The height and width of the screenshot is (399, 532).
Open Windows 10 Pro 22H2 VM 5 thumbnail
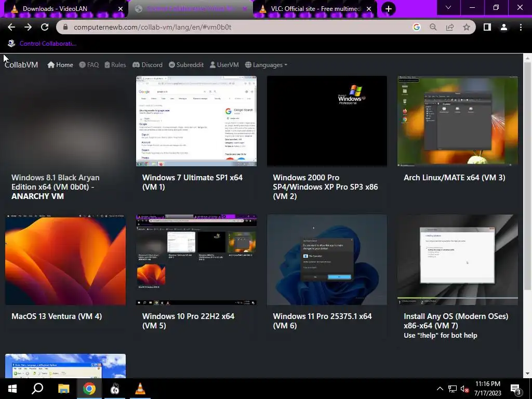tap(196, 260)
